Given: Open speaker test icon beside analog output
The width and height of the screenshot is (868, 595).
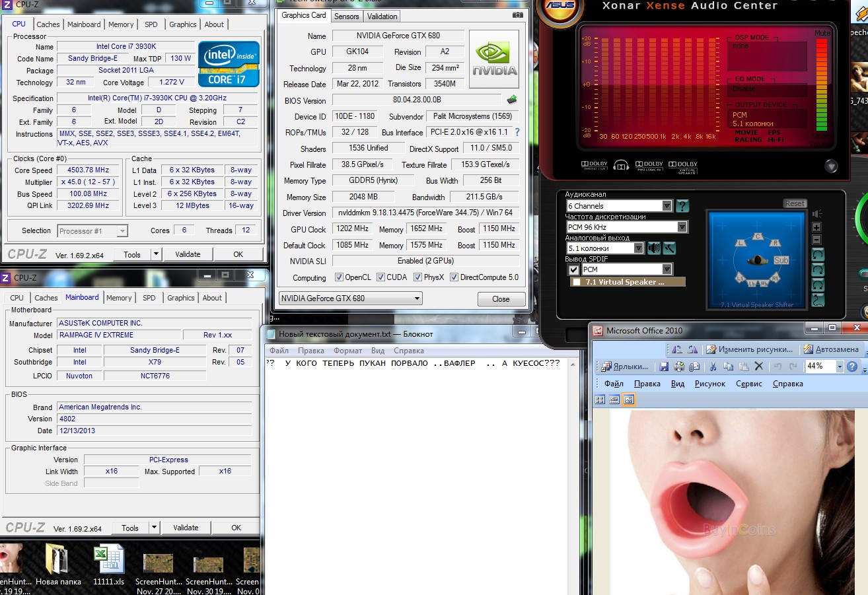Looking at the screenshot, I should click(654, 248).
